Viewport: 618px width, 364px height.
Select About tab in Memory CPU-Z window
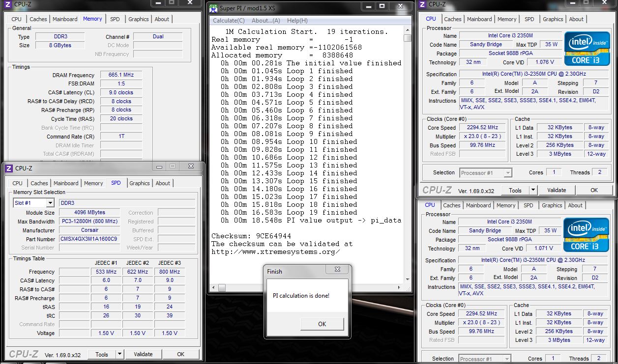[x=162, y=19]
